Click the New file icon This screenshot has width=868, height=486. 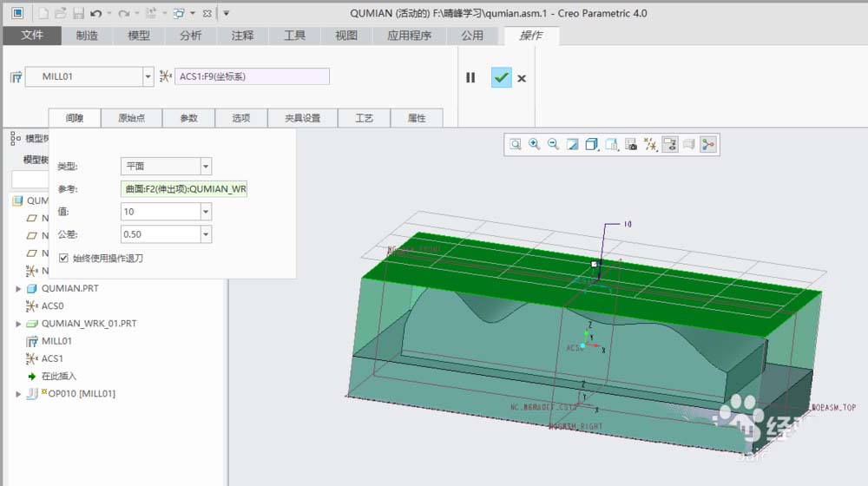43,13
